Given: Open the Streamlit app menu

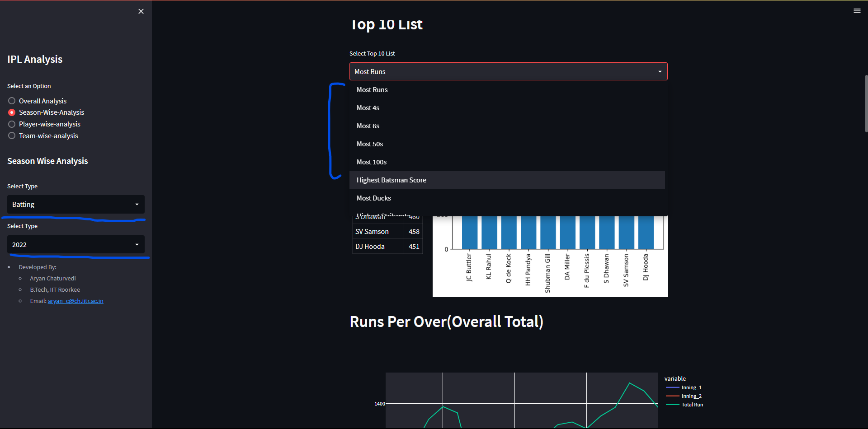Looking at the screenshot, I should coord(857,10).
